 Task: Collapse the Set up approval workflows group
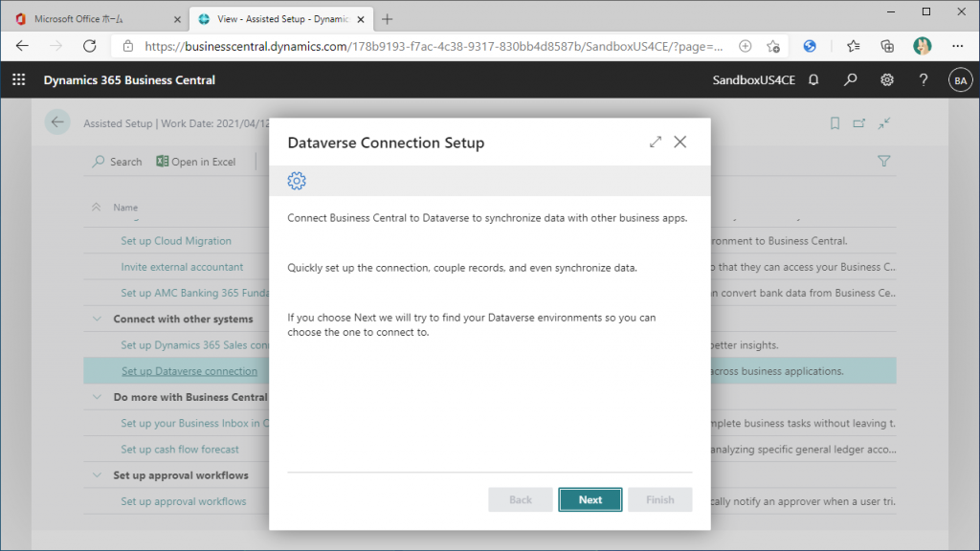[x=97, y=475]
